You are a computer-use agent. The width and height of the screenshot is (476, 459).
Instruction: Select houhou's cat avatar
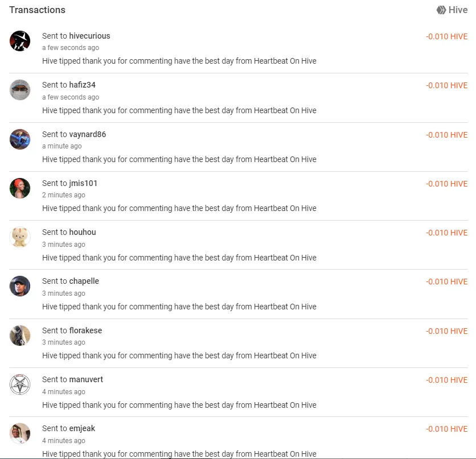coord(20,237)
